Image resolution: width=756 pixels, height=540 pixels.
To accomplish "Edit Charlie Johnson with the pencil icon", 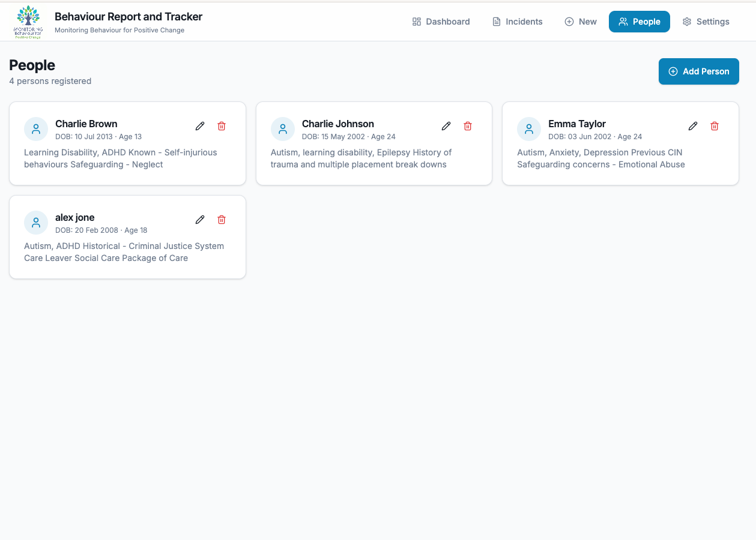I will [446, 126].
